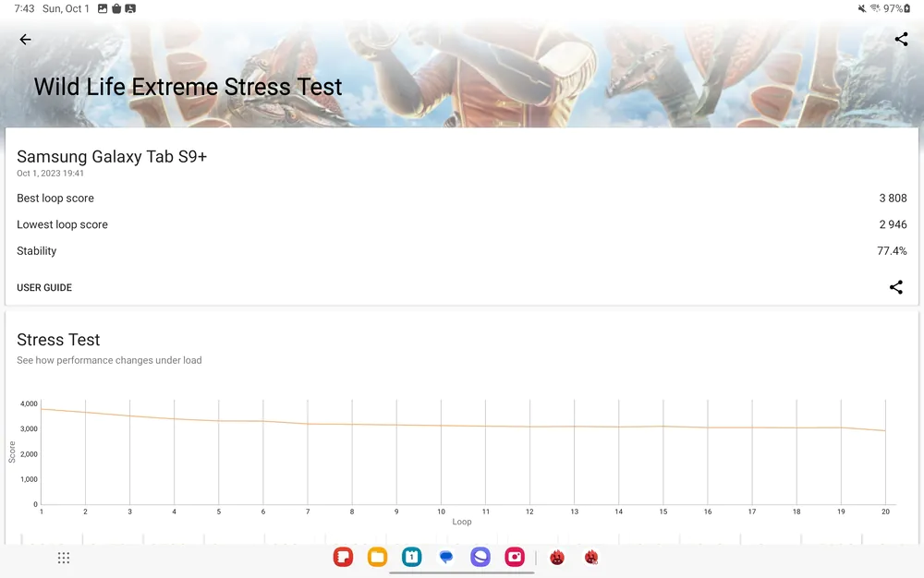Open the badged AnTuTu icon at taskbar end
This screenshot has height=578, width=924.
tap(591, 558)
